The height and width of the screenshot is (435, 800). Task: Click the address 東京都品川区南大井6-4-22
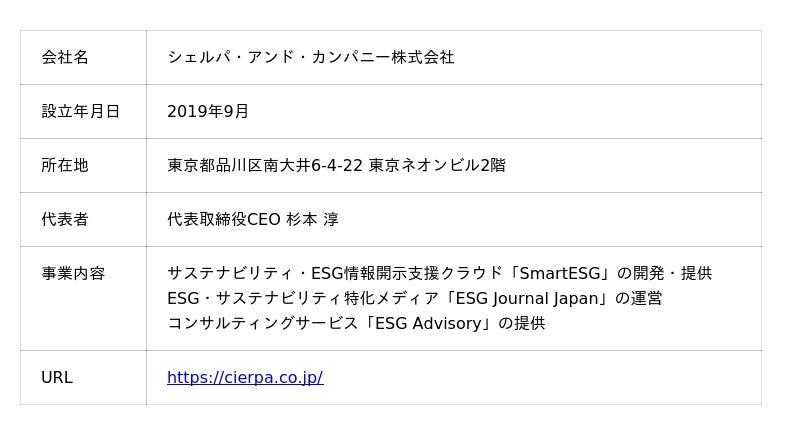pos(264,166)
